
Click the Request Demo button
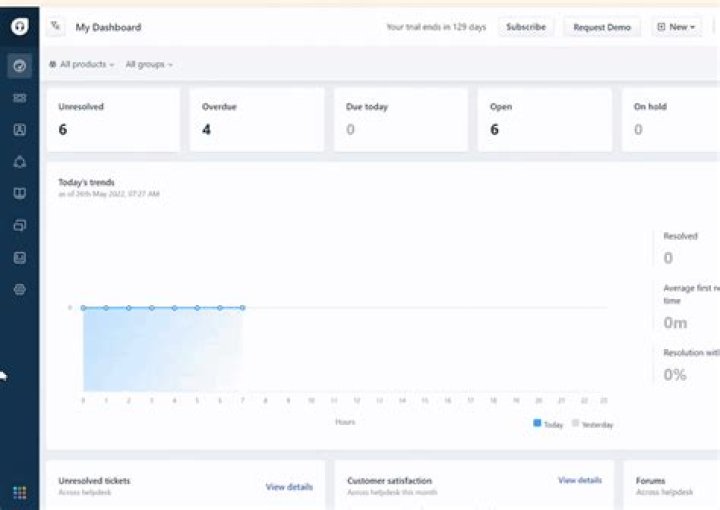602,27
